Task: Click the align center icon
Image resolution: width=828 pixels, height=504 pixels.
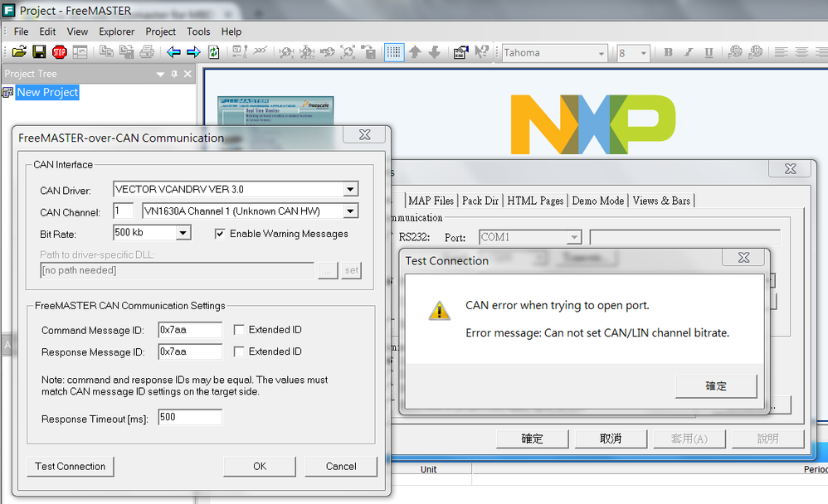Action: [801, 52]
